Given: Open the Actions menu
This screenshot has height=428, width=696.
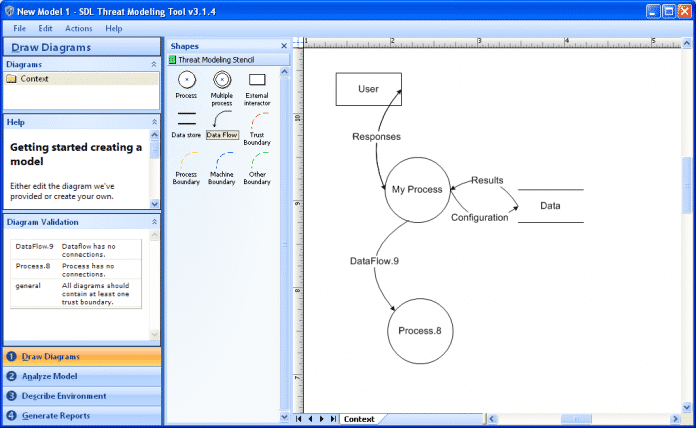Looking at the screenshot, I should click(x=79, y=28).
